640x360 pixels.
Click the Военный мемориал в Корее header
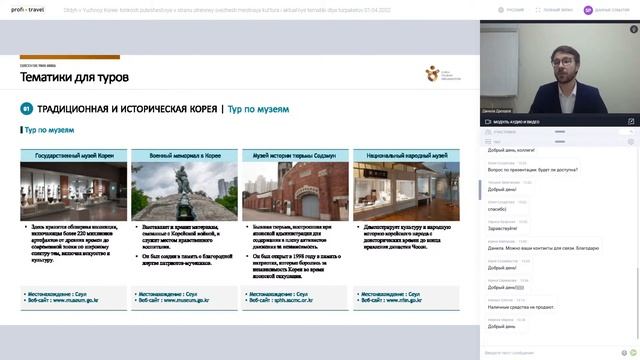pos(184,156)
